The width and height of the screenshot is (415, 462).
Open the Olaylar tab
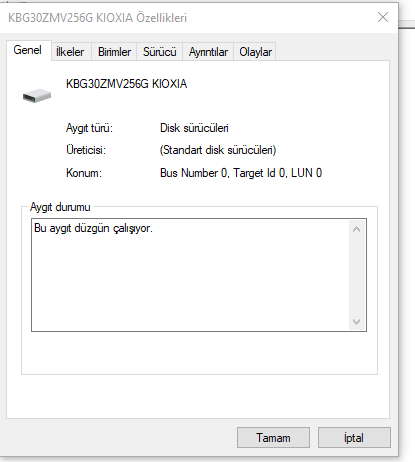pos(255,52)
